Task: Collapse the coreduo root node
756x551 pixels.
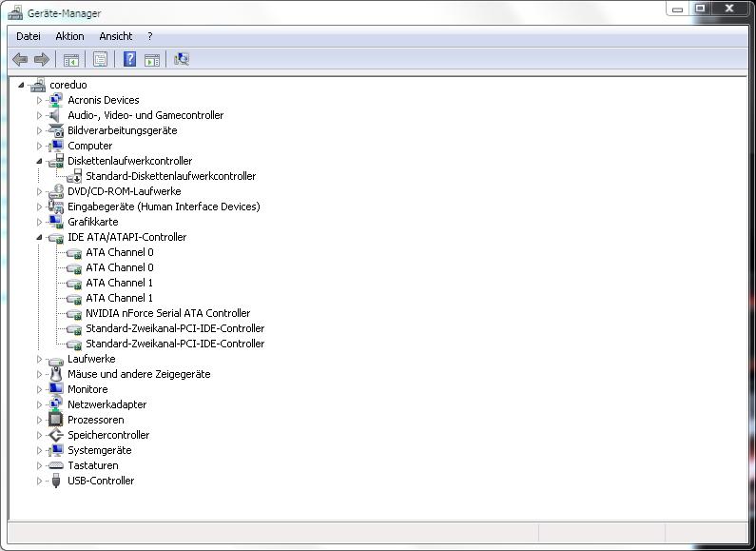Action: (21, 85)
